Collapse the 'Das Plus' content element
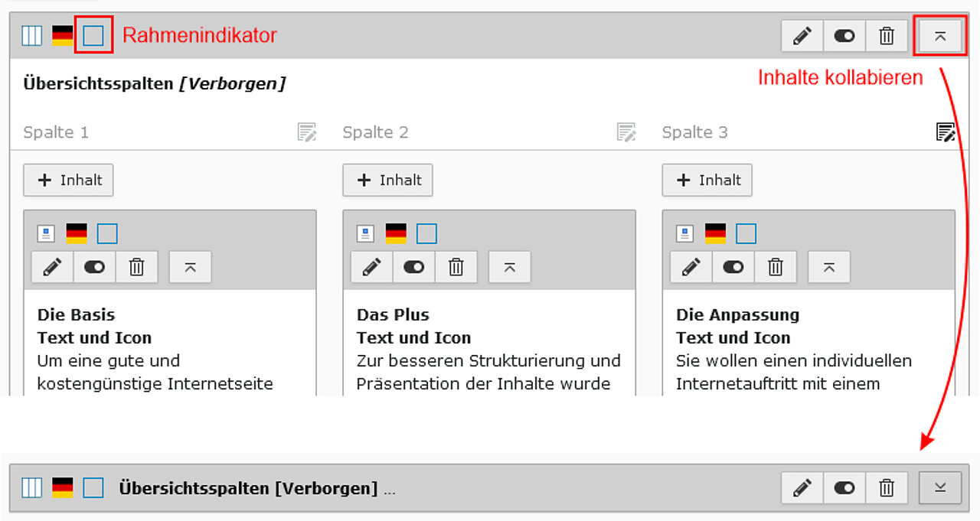Screen dimensions: 980x521 coord(509,267)
